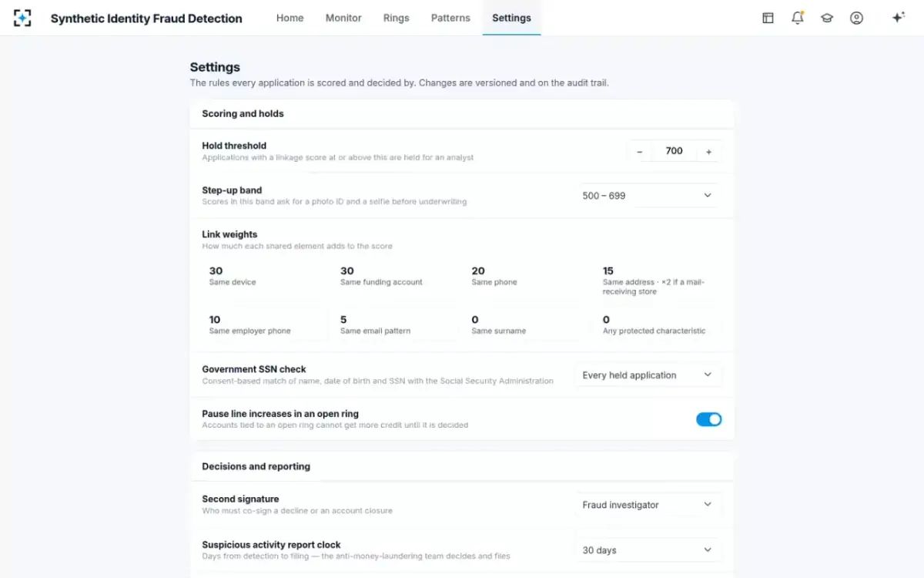Go to the Patterns tab
The width and height of the screenshot is (924, 578).
[450, 18]
